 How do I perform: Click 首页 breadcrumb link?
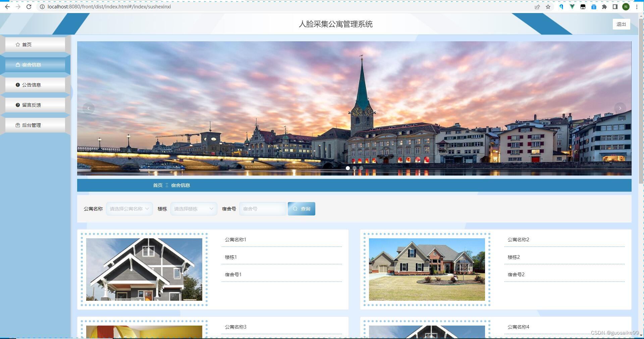tap(158, 185)
